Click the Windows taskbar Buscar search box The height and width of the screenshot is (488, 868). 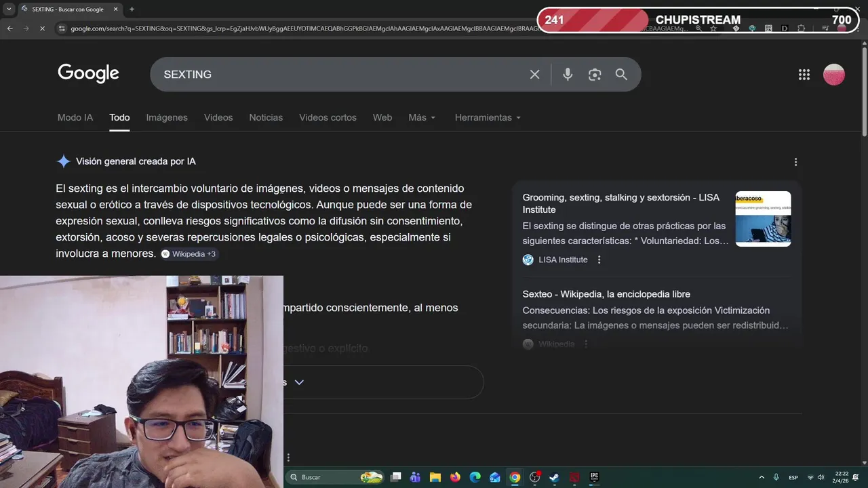(334, 477)
